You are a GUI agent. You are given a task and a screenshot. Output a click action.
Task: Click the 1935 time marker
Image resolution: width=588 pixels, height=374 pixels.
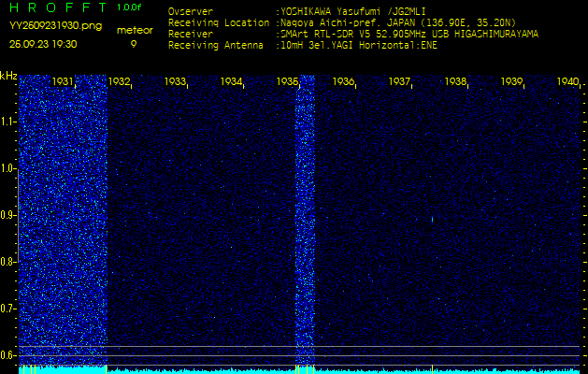pyautogui.click(x=287, y=81)
